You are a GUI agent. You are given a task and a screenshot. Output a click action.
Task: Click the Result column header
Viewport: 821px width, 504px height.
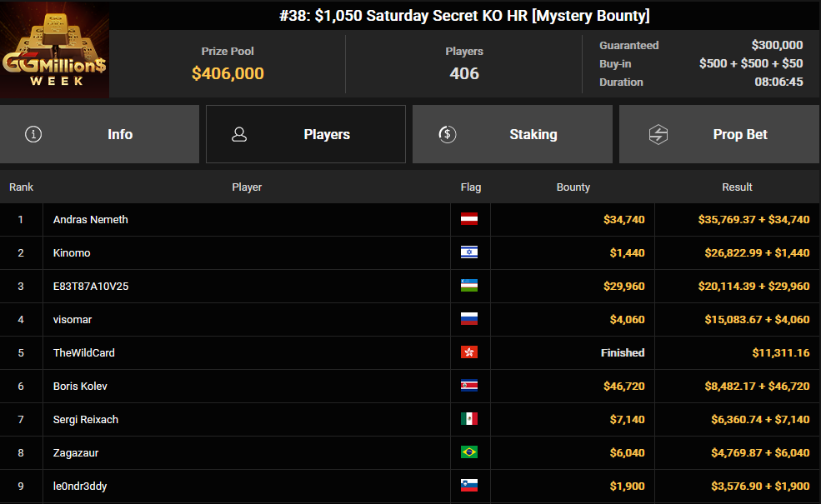click(x=737, y=187)
